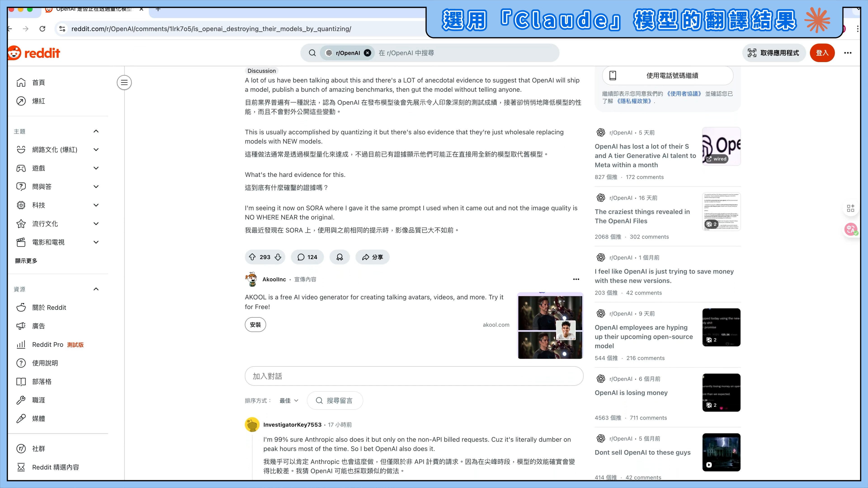Expand the 電影和電視 topic

[96, 242]
